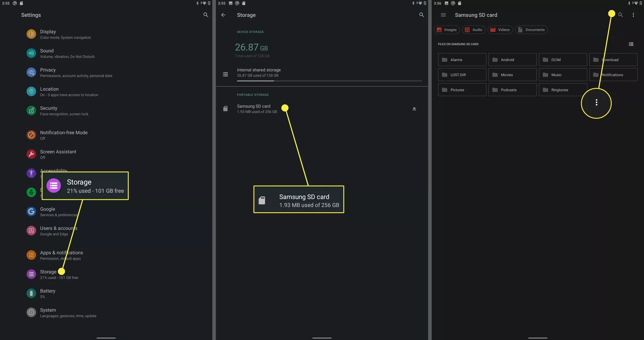Tap the SD card icon under Portable Storage

(x=225, y=109)
